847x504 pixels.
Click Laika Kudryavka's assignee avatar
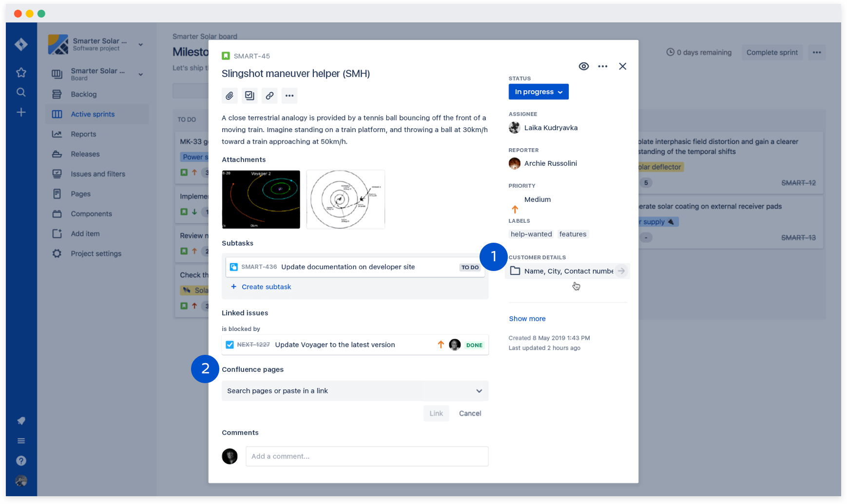tap(515, 128)
